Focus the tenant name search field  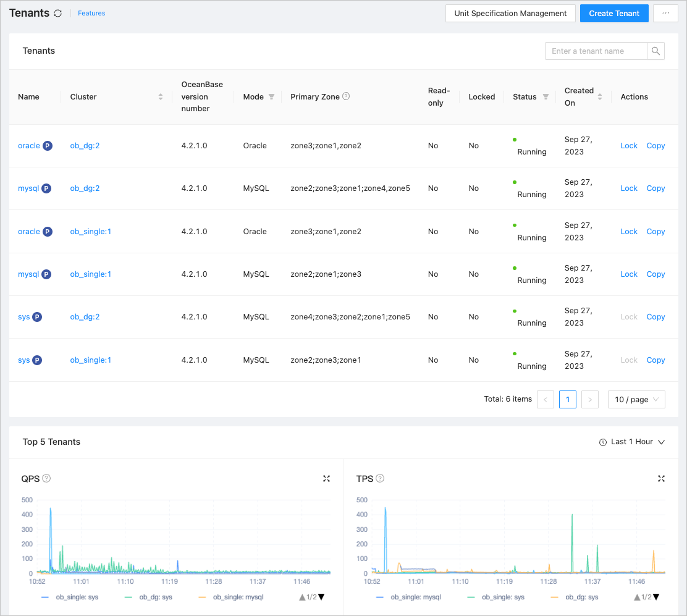point(596,51)
